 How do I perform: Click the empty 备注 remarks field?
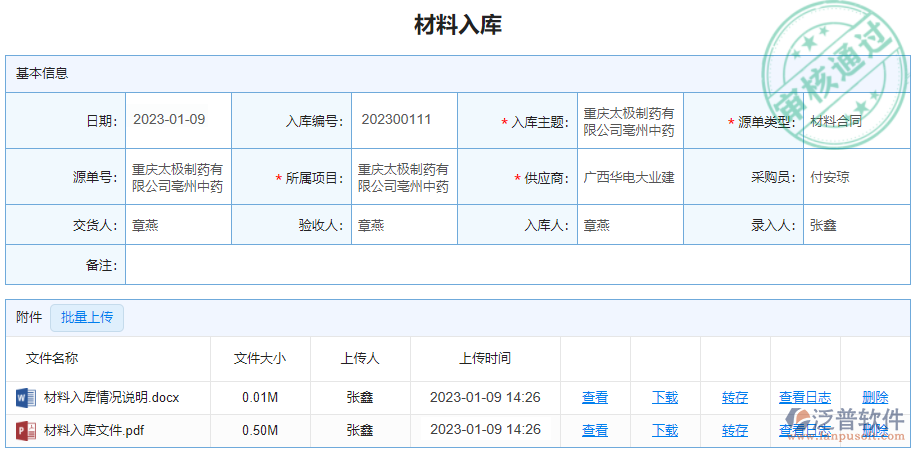(x=518, y=265)
